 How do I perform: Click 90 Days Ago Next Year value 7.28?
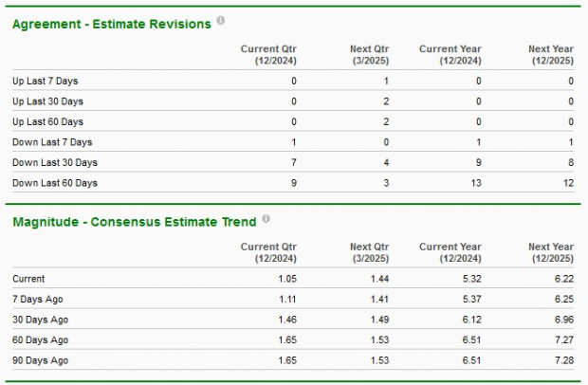[x=564, y=360]
